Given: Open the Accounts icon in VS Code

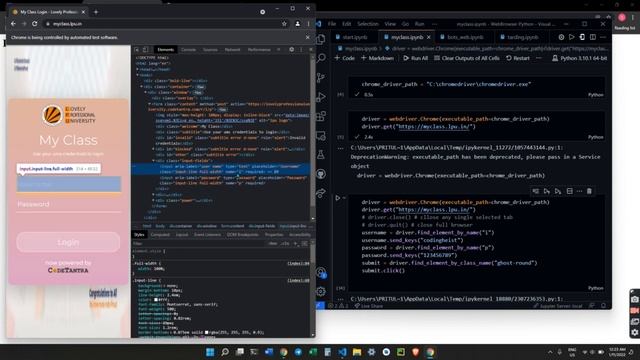Looking at the screenshot, I should click(x=321, y=272).
